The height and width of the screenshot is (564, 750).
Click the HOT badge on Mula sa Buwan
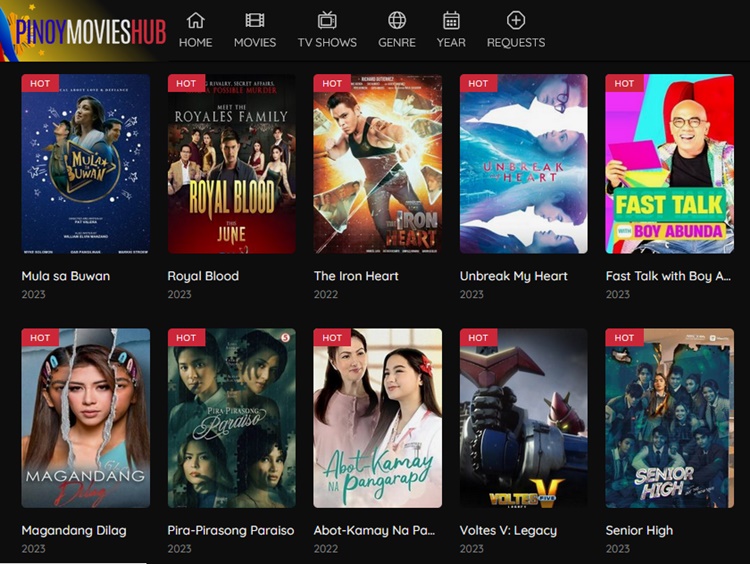coord(40,83)
